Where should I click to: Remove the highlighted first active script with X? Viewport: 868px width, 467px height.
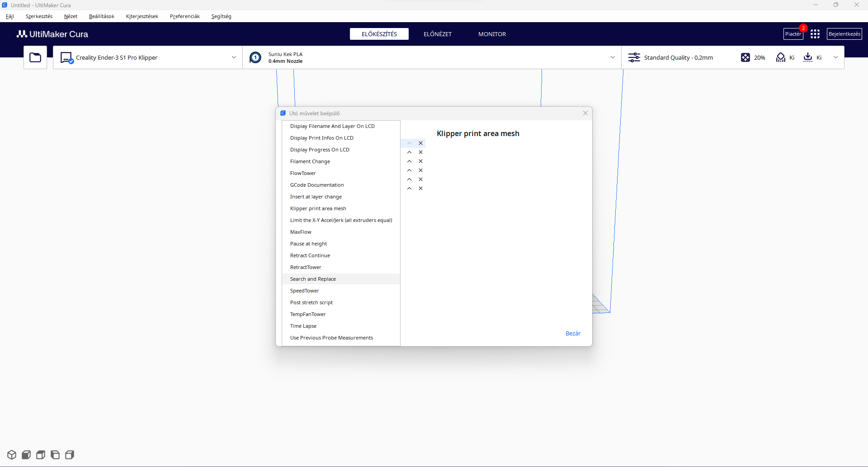tap(420, 143)
